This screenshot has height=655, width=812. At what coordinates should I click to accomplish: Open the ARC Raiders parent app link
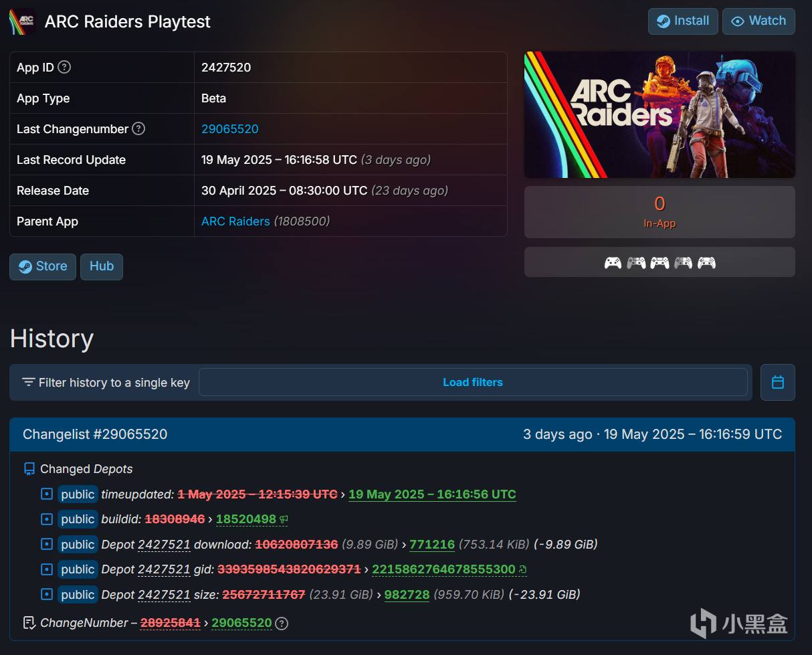235,221
